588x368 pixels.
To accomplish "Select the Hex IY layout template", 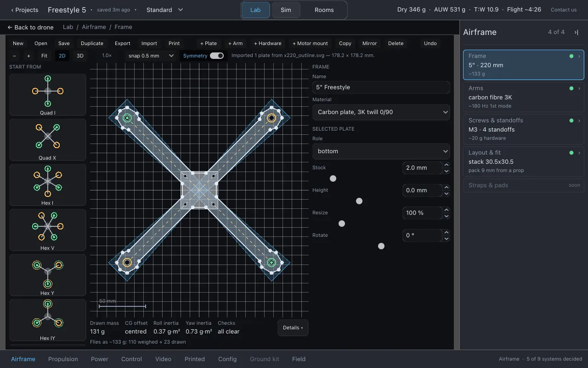I will (x=48, y=320).
